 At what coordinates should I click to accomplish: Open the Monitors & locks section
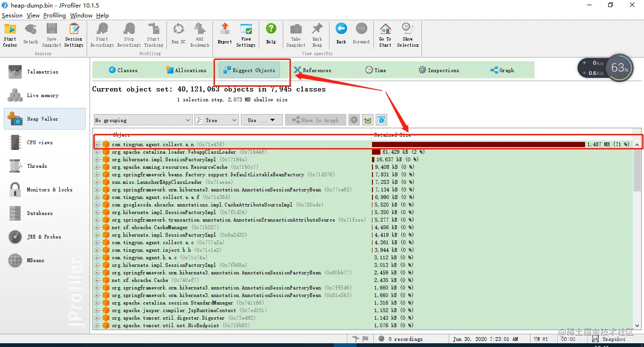coord(45,190)
